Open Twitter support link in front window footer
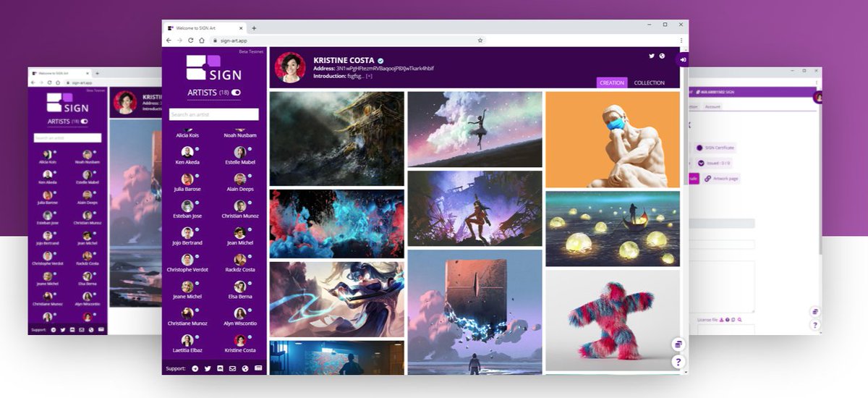868x398 pixels. [x=208, y=368]
